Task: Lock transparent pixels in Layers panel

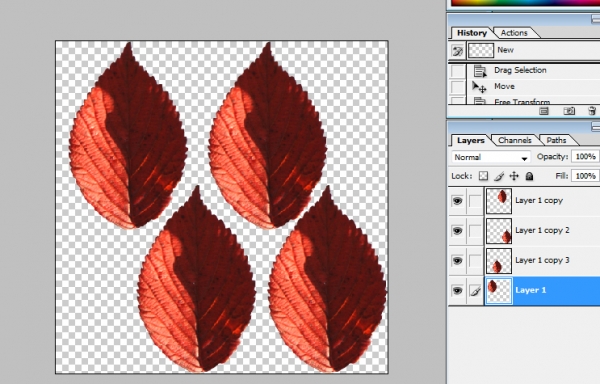Action: [484, 176]
